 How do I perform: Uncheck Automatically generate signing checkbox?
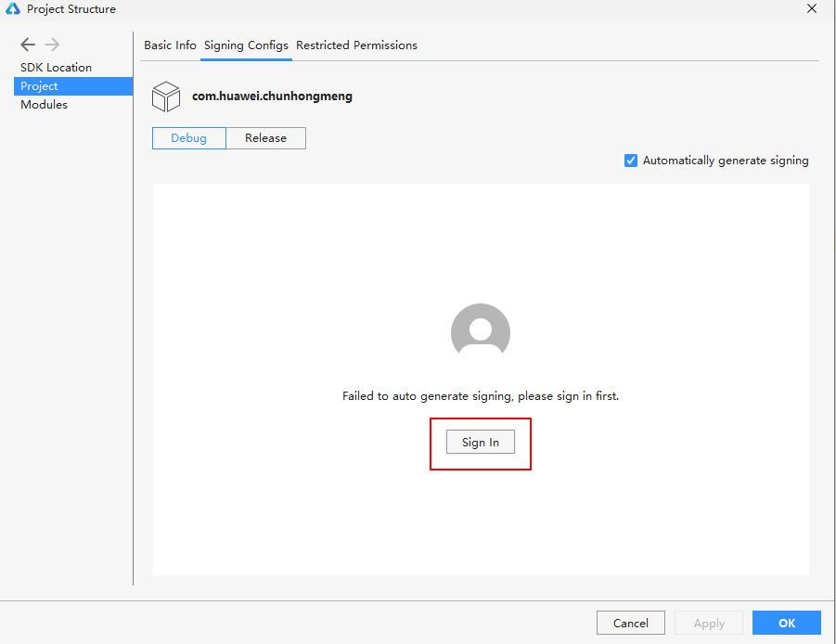tap(631, 161)
